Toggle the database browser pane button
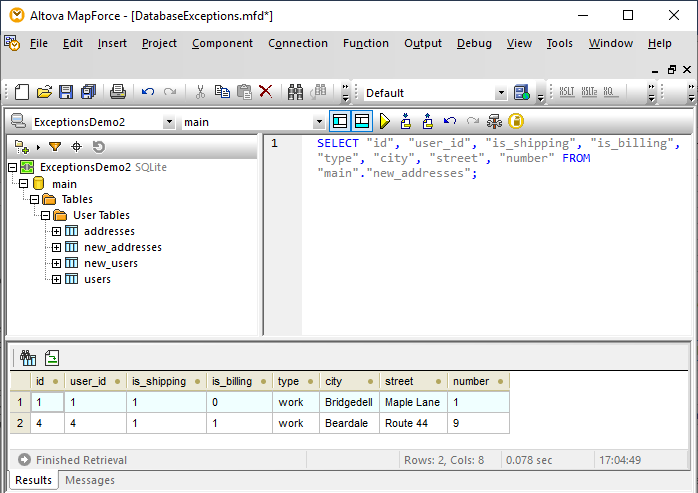 pyautogui.click(x=340, y=121)
